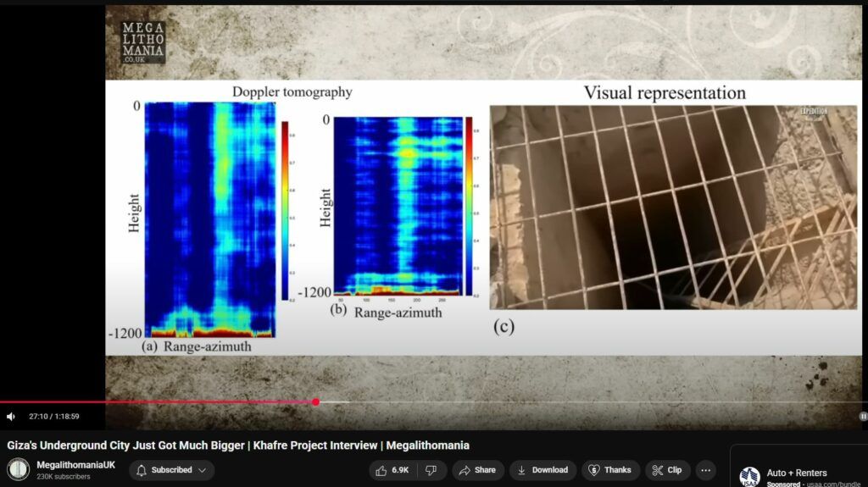Seek ahead on the unplayed grey progress bar
This screenshot has height=487, width=868.
tap(593, 402)
